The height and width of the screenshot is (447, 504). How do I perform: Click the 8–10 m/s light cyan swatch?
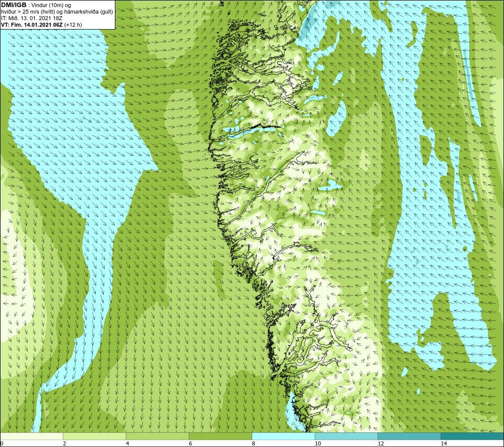(283, 436)
